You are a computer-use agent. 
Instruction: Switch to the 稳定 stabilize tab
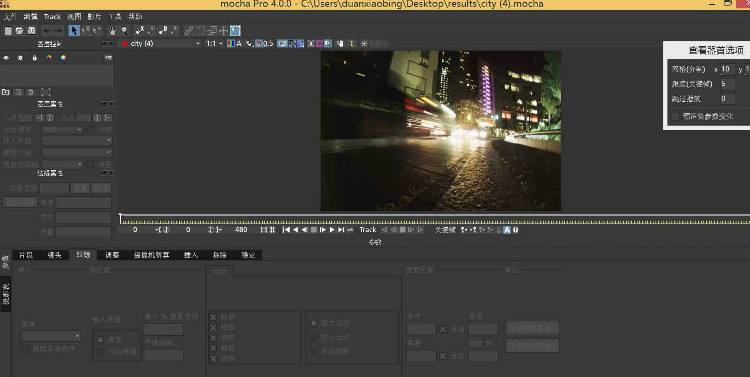tap(248, 255)
